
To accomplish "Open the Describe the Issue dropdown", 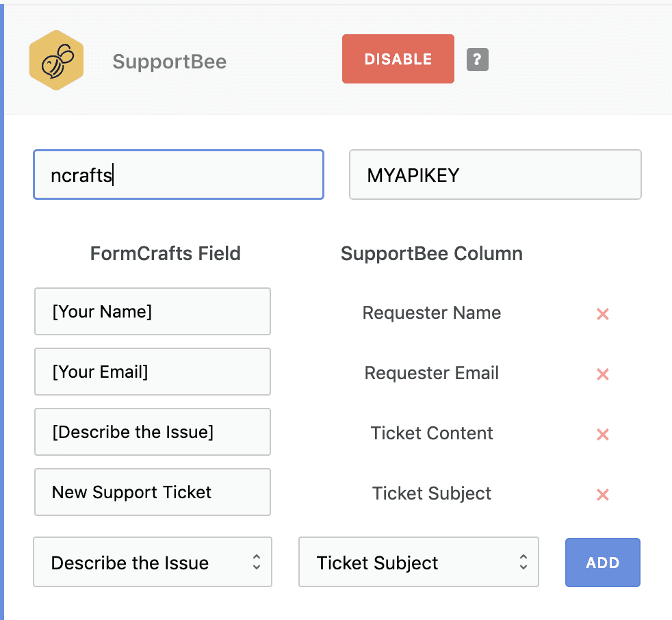I will pos(153,562).
